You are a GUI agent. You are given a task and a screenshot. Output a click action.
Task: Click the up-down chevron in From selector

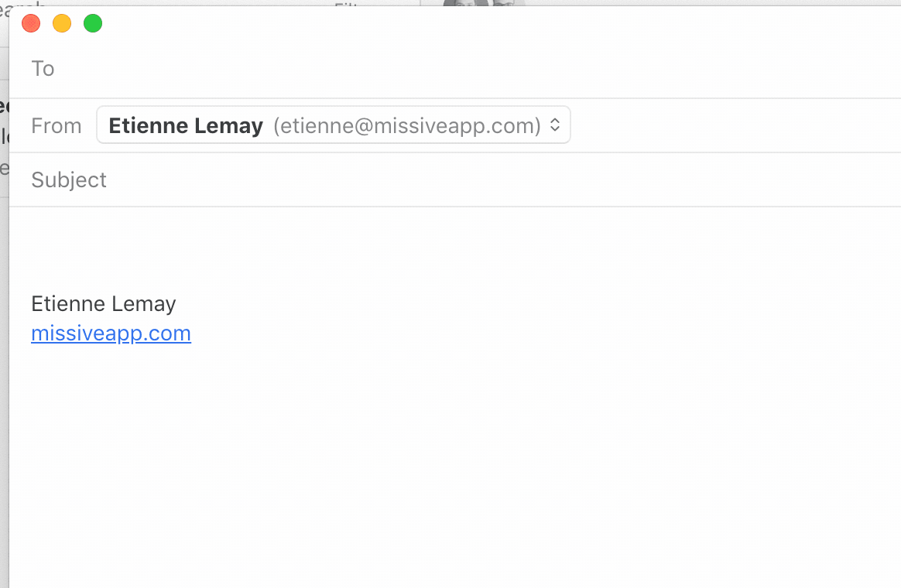click(555, 125)
